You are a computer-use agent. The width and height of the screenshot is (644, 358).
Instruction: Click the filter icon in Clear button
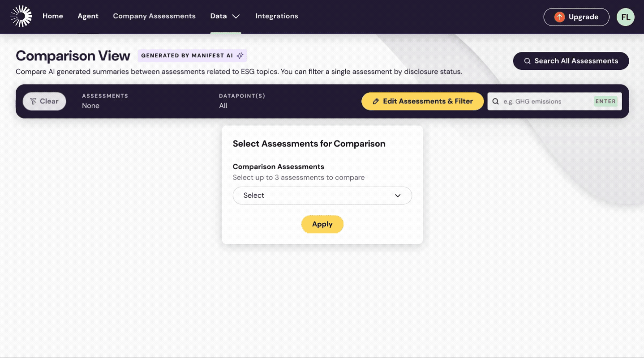[33, 102]
